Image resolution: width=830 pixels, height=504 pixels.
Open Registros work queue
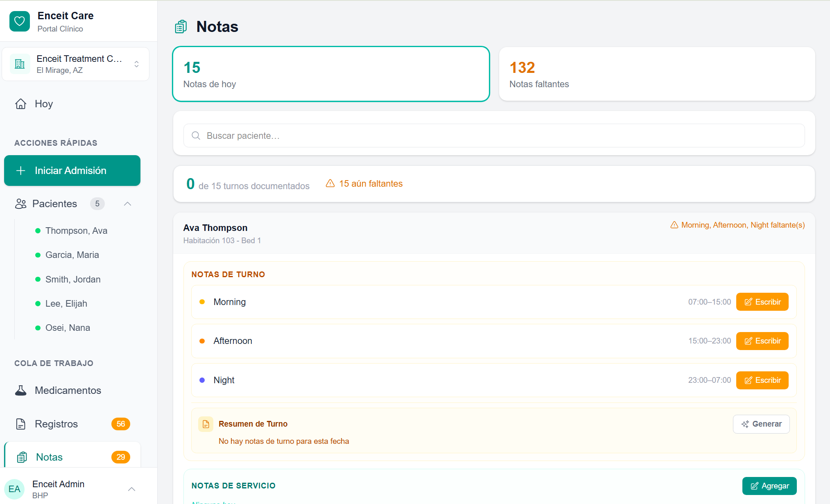(56, 424)
